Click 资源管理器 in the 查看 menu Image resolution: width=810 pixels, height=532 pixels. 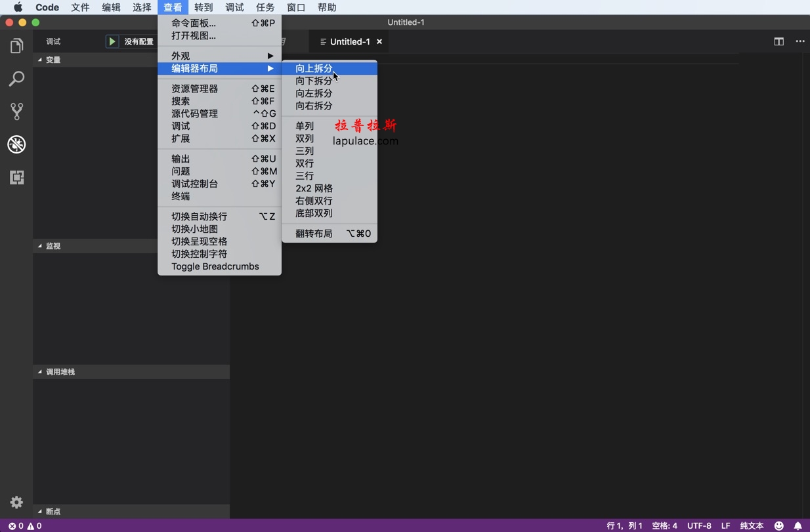(x=219, y=89)
